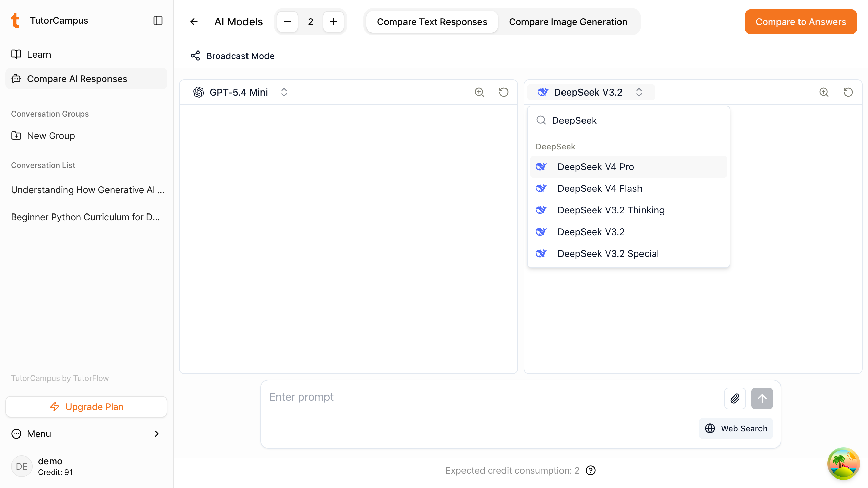Image resolution: width=868 pixels, height=488 pixels.
Task: Open Understanding How Generative AI conversation
Action: (x=87, y=190)
